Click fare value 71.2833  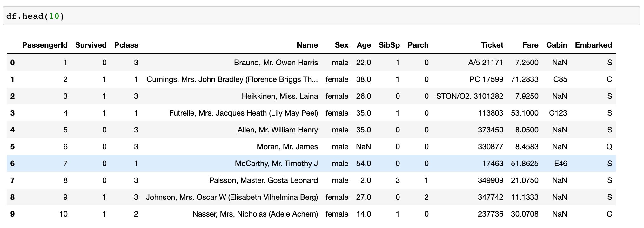click(525, 79)
